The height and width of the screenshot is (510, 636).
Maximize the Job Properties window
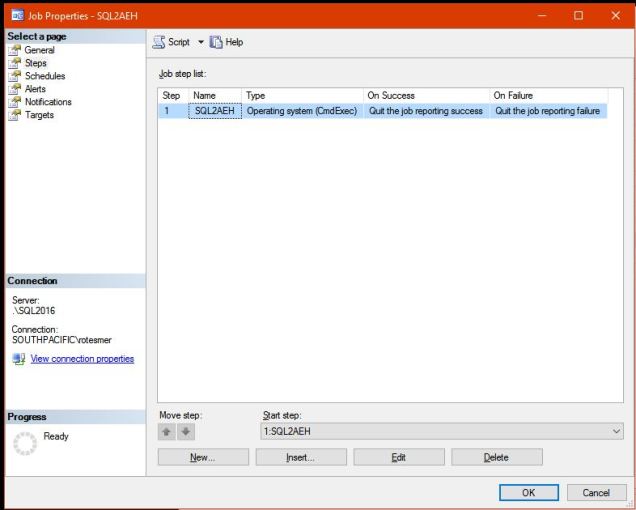(x=578, y=15)
